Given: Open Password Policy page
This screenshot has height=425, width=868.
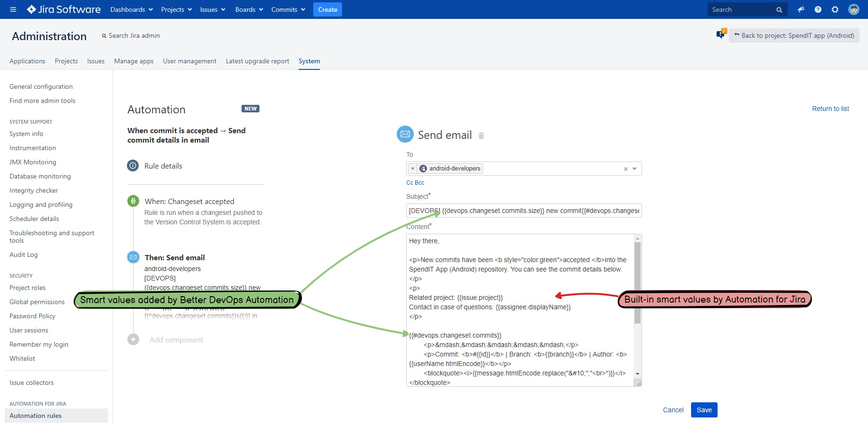Looking at the screenshot, I should [x=33, y=316].
